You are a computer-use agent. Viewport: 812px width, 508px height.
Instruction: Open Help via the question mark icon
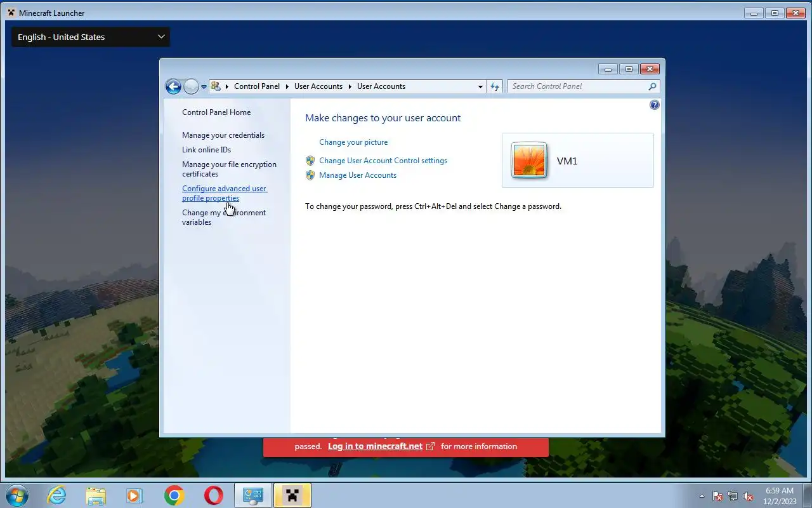655,105
